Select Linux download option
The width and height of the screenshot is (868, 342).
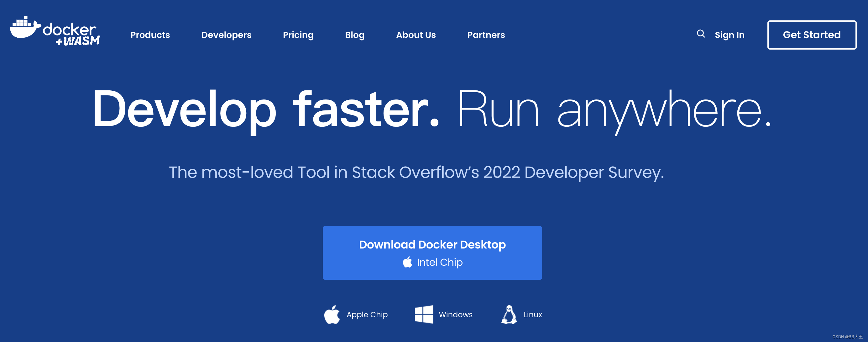(532, 315)
